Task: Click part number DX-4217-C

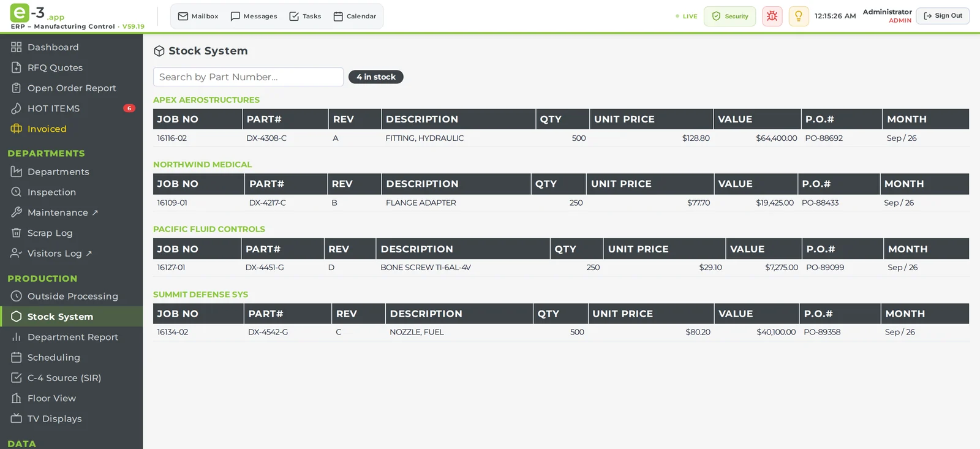Action: pos(268,203)
